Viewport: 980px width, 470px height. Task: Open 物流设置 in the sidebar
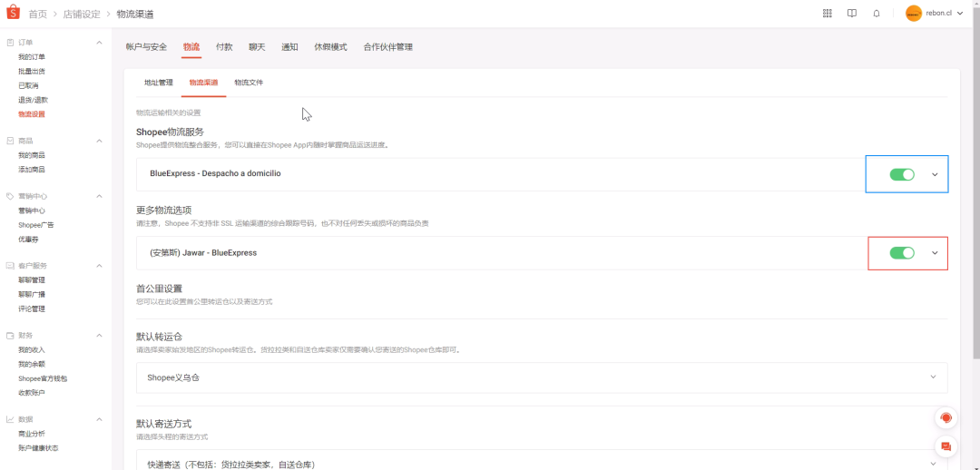coord(32,114)
